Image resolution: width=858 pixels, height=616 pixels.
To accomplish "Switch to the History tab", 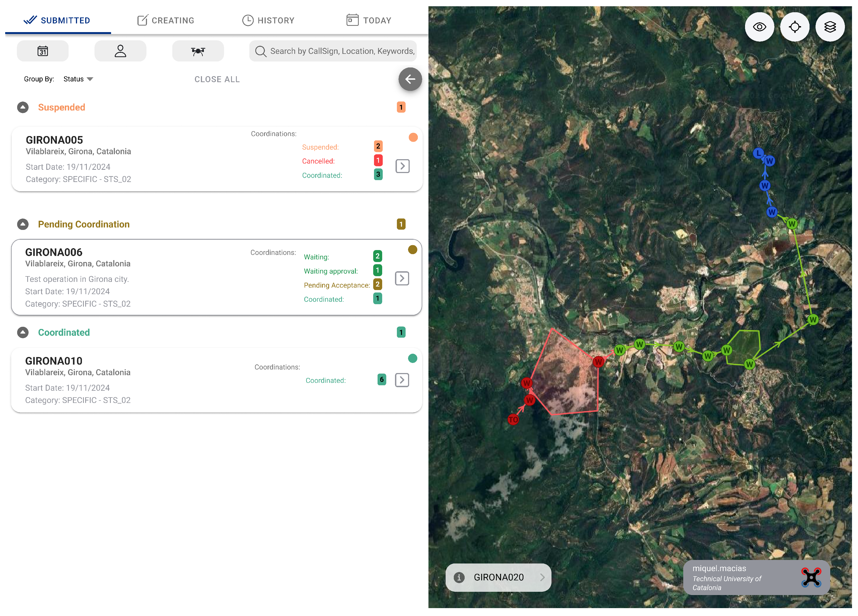I will [268, 20].
